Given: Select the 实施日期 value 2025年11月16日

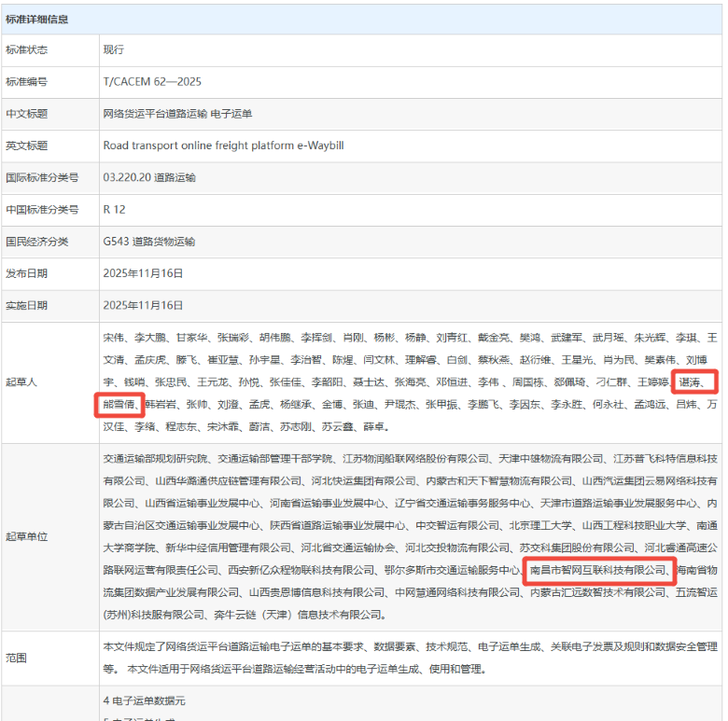Looking at the screenshot, I should click(x=143, y=305).
